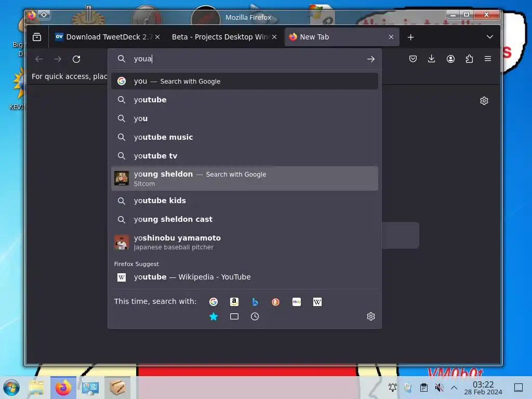Image resolution: width=532 pixels, height=399 pixels.
Task: Search this time with Amazon
Action: 234,302
